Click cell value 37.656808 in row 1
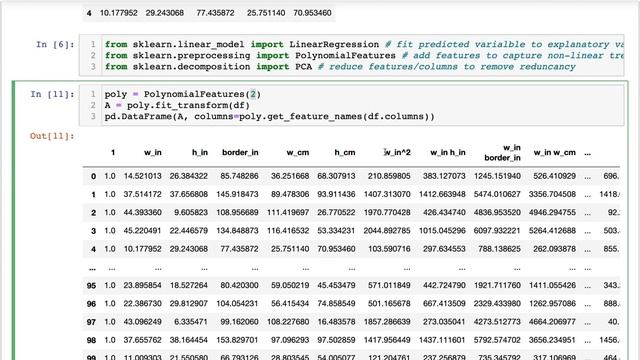Screen dimensions: 640x360 pyautogui.click(x=189, y=194)
